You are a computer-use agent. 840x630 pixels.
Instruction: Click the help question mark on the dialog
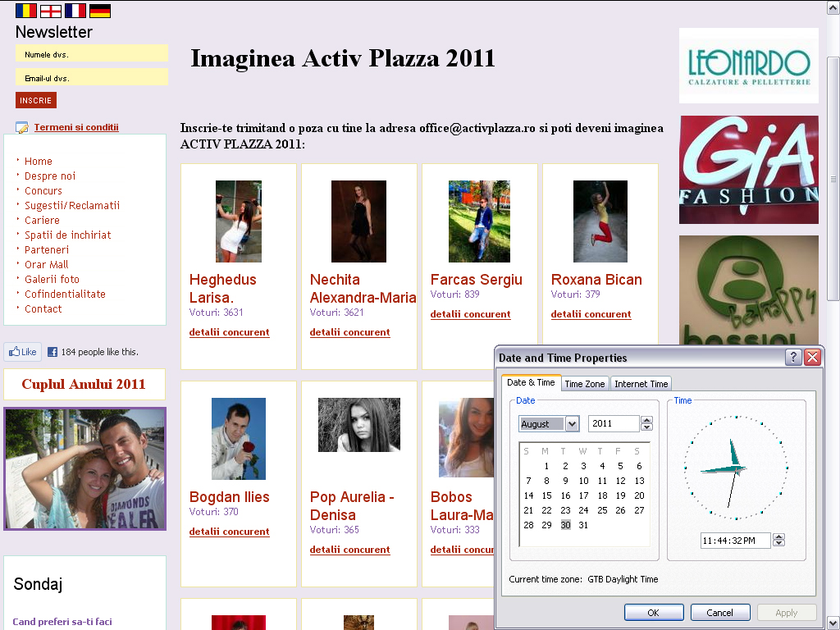point(792,358)
